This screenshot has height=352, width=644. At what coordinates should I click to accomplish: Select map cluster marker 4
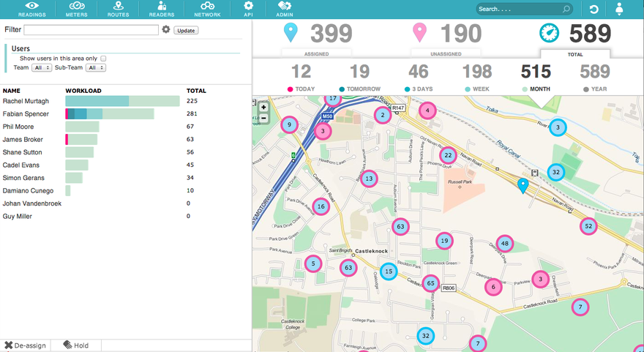tap(427, 111)
